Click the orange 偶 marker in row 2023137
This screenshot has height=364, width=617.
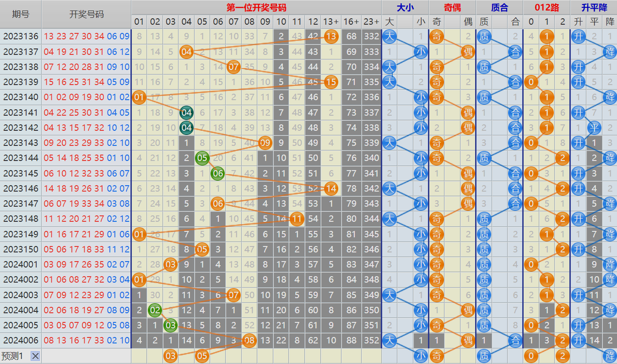coord(468,52)
